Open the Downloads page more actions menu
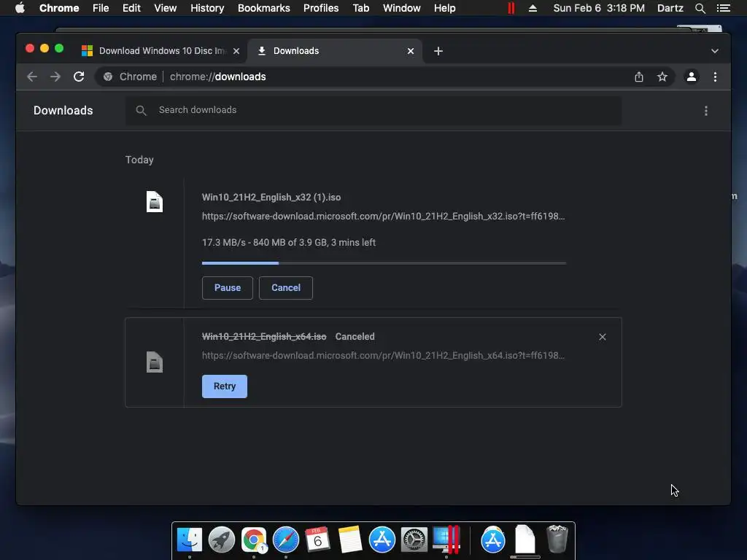Image resolution: width=747 pixels, height=560 pixels. coord(706,111)
